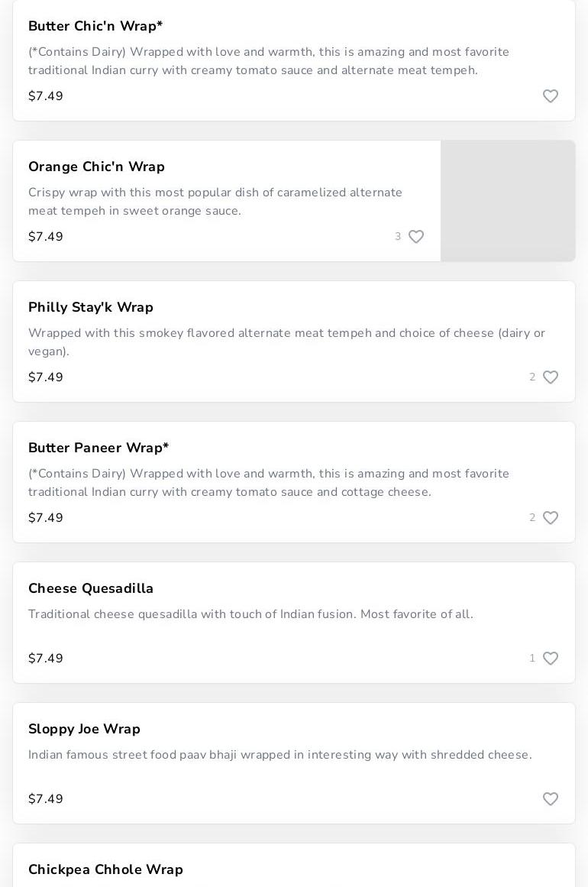588x887 pixels.
Task: Open the Orange Chic'n Wrap image placeholder
Action: pos(508,201)
